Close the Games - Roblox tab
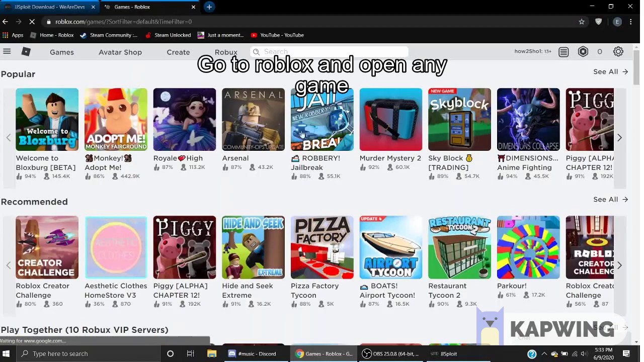Viewport: 644px width, 362px height. tap(193, 7)
